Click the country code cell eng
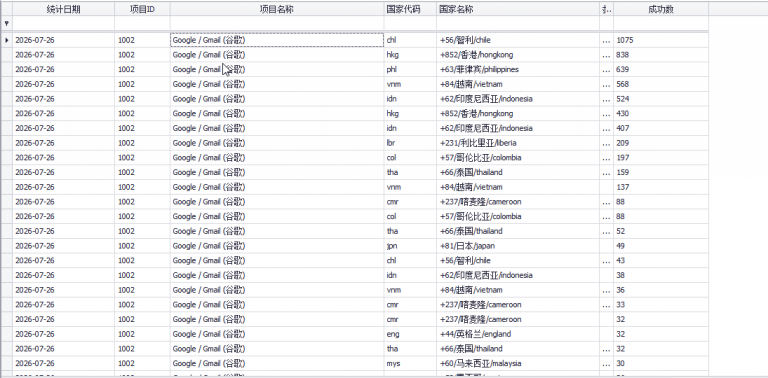This screenshot has height=378, width=768. coord(410,334)
